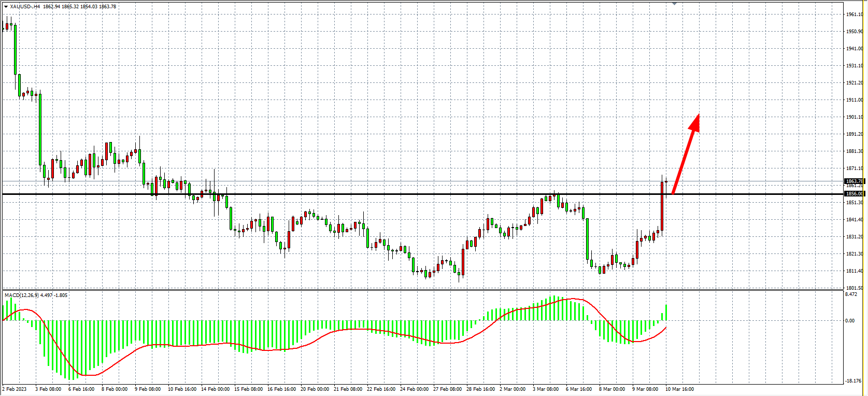Click the gray chart shift triangle marker

pyautogui.click(x=674, y=4)
